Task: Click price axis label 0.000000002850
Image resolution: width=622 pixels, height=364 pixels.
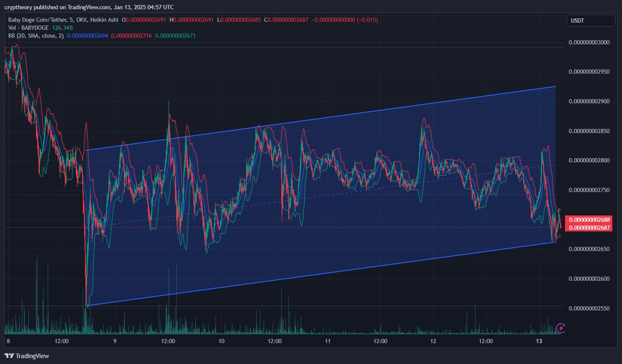Action: point(589,131)
